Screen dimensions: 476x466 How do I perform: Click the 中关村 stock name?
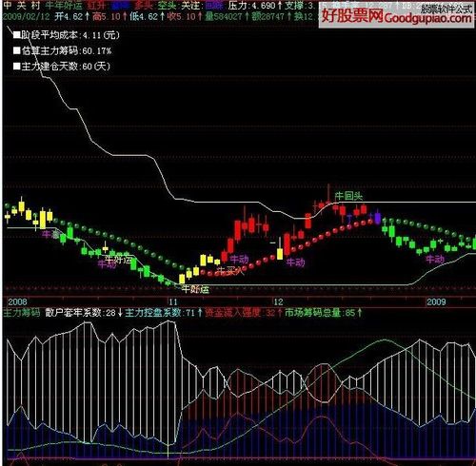tap(21, 5)
